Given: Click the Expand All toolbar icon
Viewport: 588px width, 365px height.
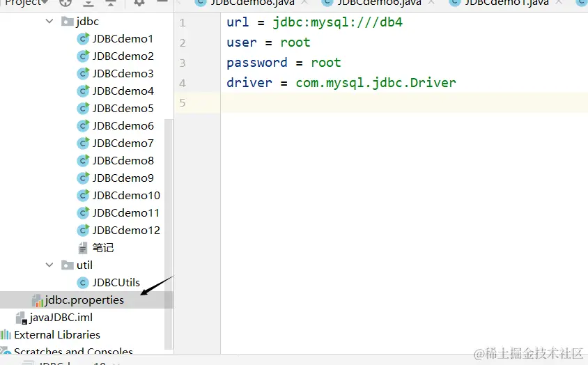Looking at the screenshot, I should point(88,3).
